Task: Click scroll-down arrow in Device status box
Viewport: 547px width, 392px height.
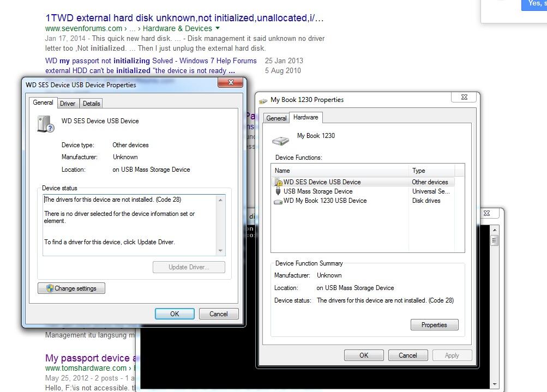Action: (220, 251)
